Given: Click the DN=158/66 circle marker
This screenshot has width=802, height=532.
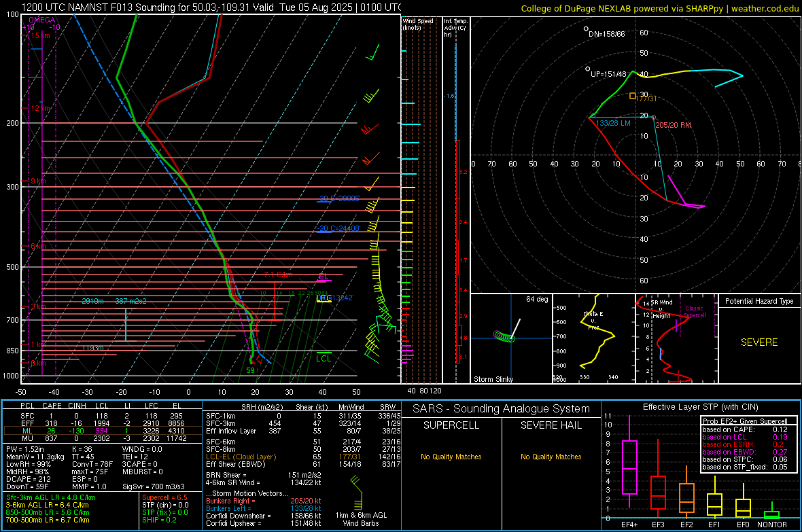Looking at the screenshot, I should click(586, 29).
